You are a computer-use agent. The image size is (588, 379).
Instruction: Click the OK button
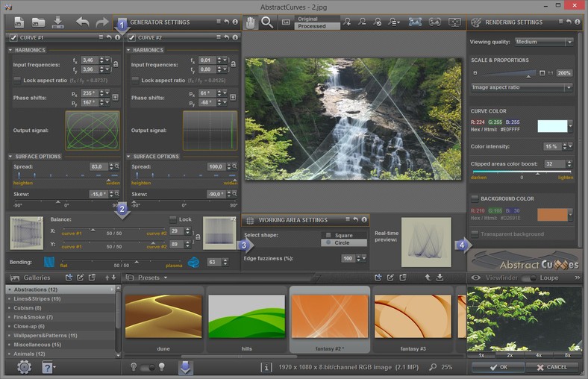498,367
